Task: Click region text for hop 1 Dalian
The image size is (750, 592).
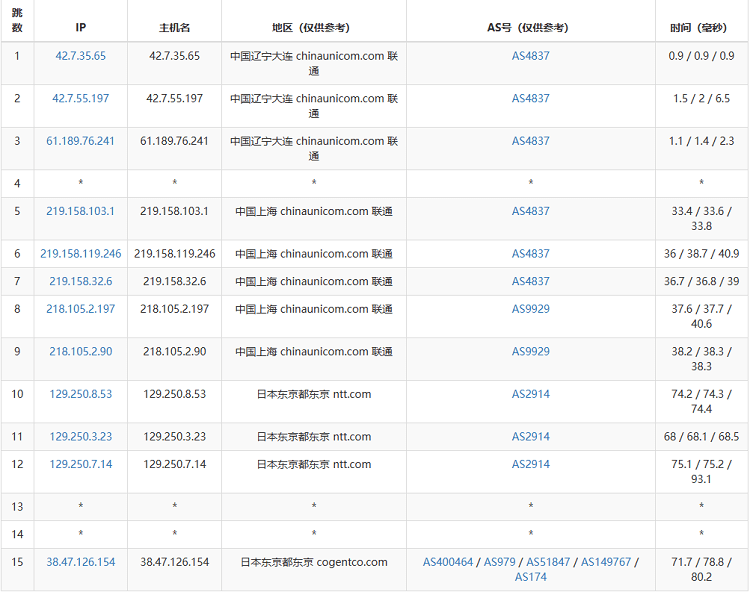Action: pyautogui.click(x=314, y=64)
